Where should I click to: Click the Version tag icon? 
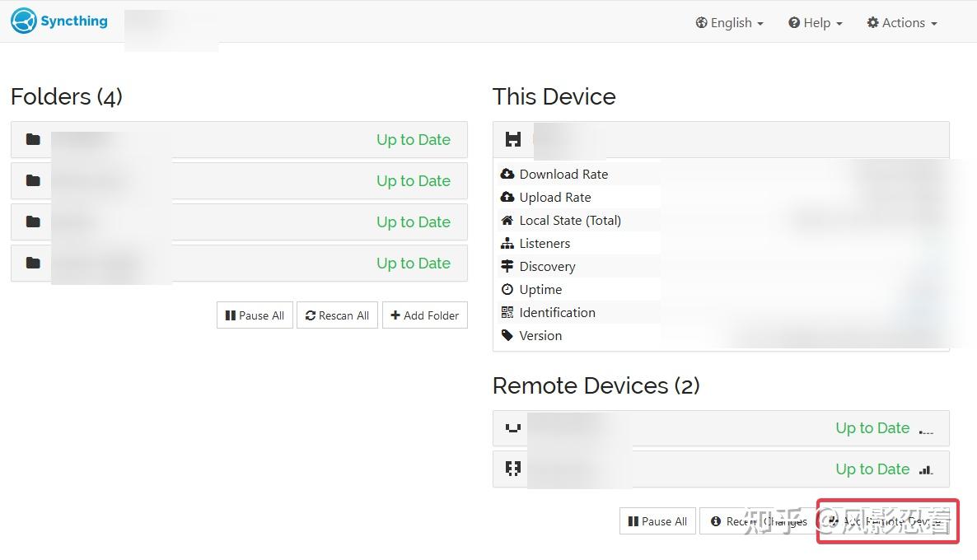[507, 335]
